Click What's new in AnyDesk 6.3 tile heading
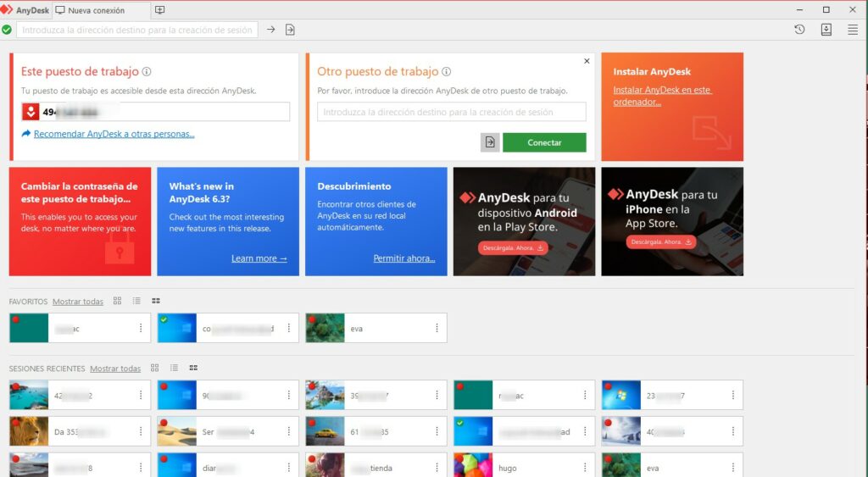The image size is (868, 477). point(202,192)
